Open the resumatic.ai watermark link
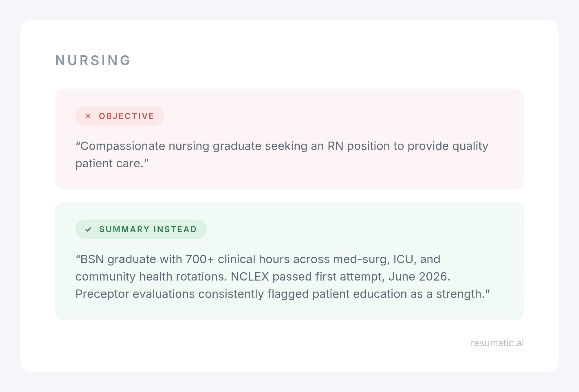The height and width of the screenshot is (392, 579). [497, 343]
